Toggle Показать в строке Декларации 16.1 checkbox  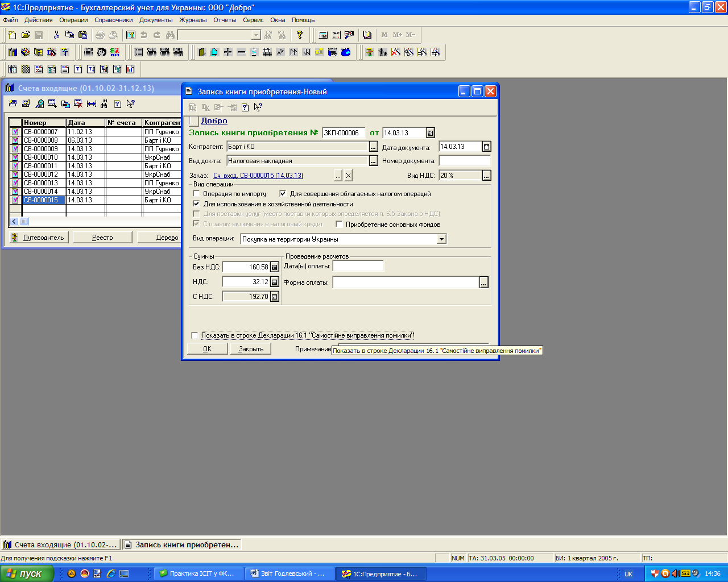(195, 335)
